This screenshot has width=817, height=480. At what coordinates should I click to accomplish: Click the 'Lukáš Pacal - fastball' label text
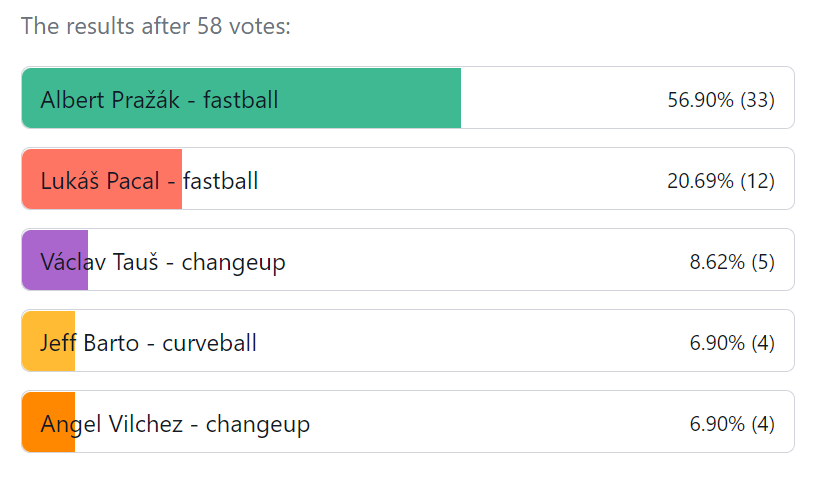click(x=150, y=181)
